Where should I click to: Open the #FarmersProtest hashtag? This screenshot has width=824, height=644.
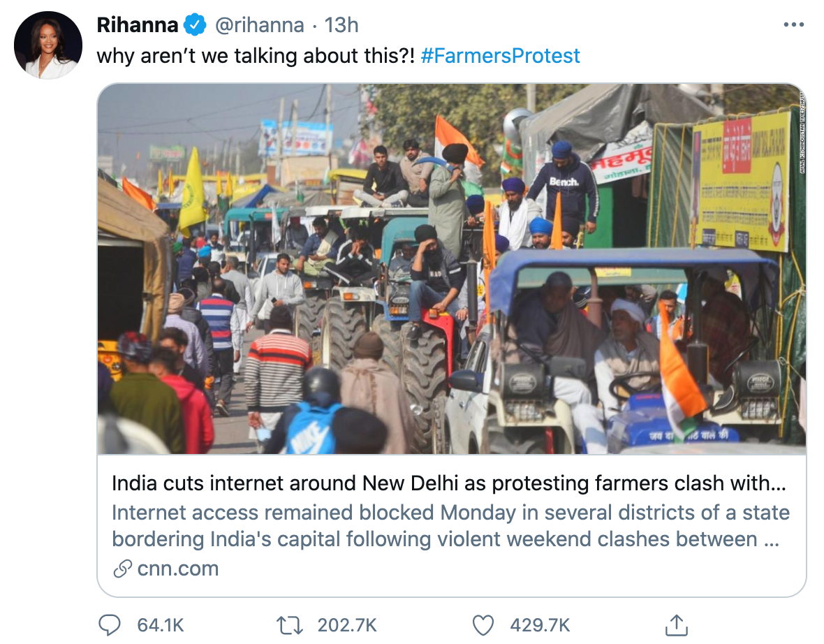pyautogui.click(x=501, y=56)
